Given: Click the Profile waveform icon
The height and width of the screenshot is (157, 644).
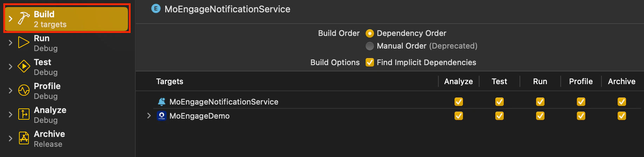Looking at the screenshot, I should tap(24, 90).
